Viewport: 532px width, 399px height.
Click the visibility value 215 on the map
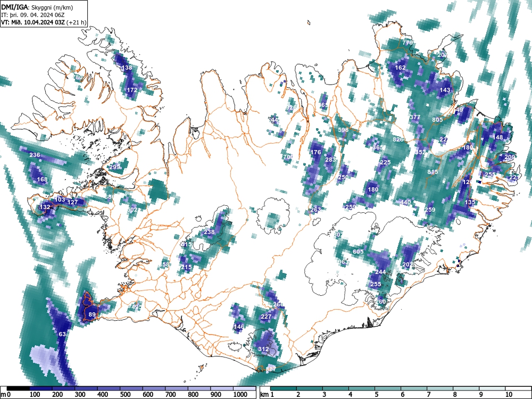pyautogui.click(x=186, y=268)
